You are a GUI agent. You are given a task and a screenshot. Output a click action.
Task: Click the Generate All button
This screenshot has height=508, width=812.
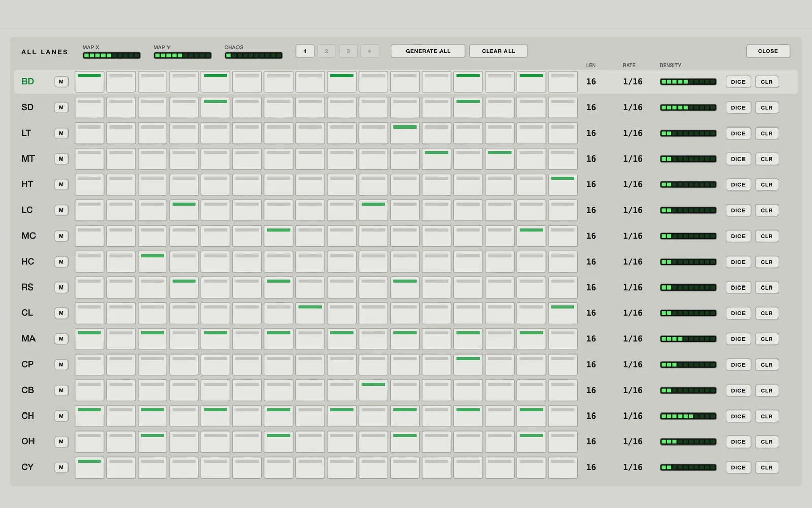point(428,51)
